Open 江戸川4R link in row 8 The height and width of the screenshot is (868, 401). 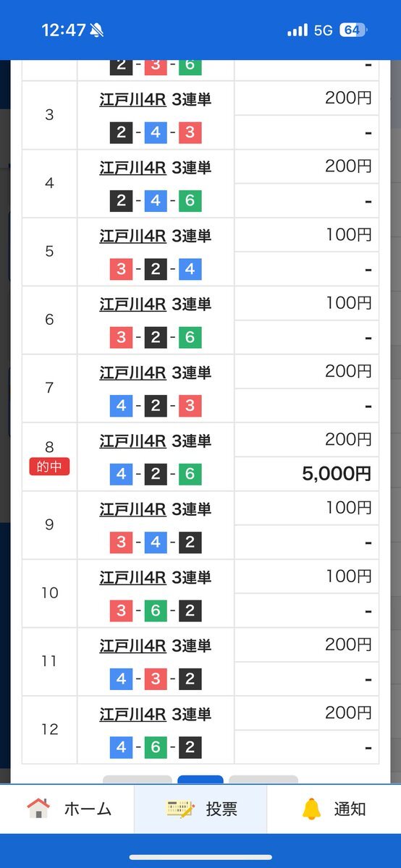pos(132,441)
